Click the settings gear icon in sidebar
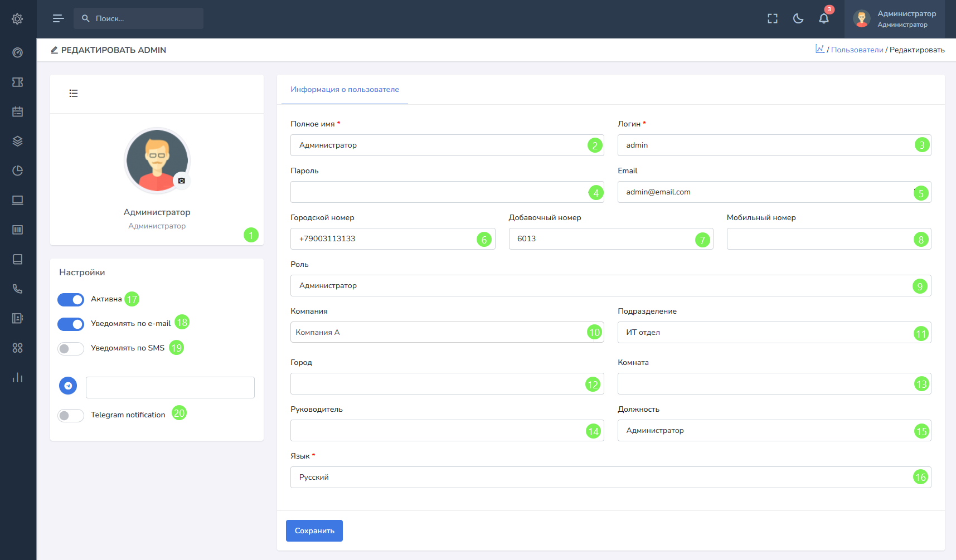 (17, 19)
